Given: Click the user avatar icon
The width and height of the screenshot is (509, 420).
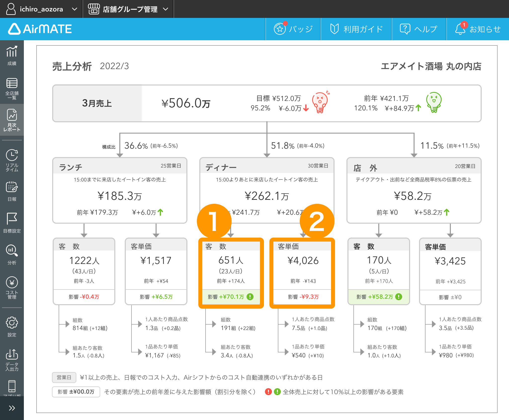Looking at the screenshot, I should (11, 9).
